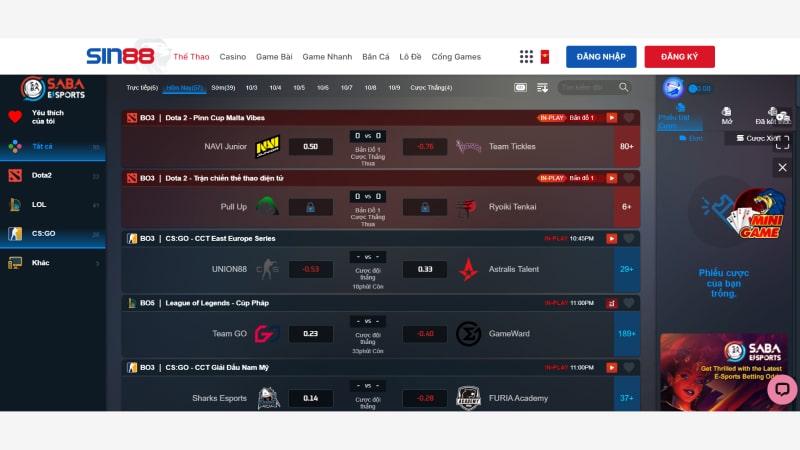Bet UNION88 odds -0.53
The width and height of the screenshot is (800, 450).
pos(310,269)
